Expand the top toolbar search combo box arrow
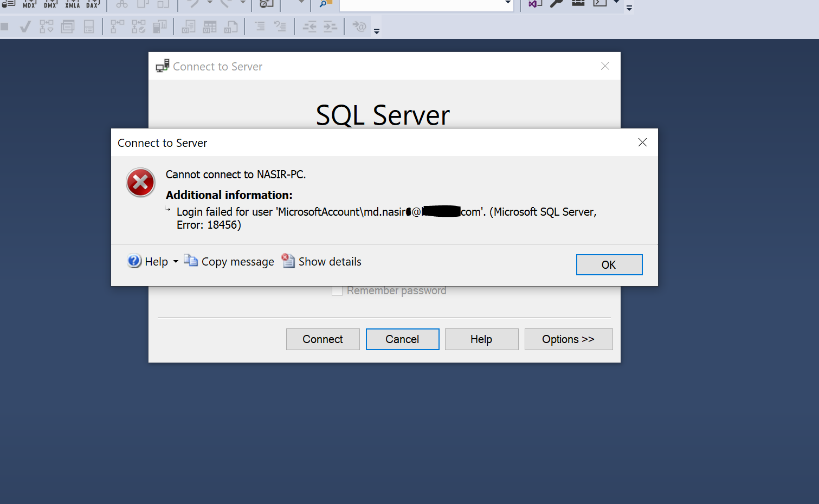 [x=508, y=3]
